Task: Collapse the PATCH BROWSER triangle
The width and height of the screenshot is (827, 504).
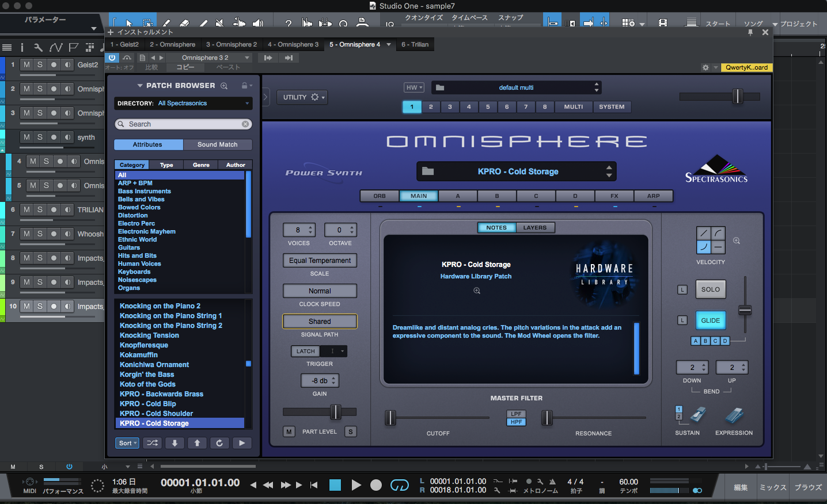Action: point(140,86)
